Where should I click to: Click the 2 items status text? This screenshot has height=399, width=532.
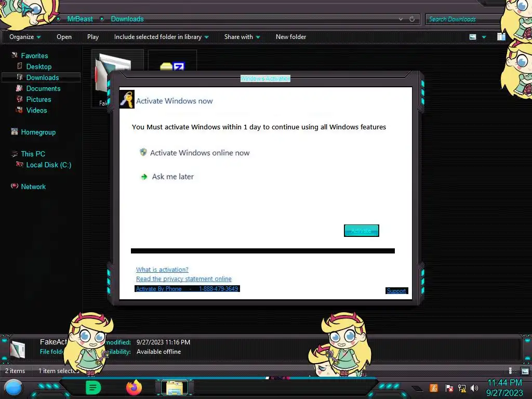pyautogui.click(x=15, y=371)
